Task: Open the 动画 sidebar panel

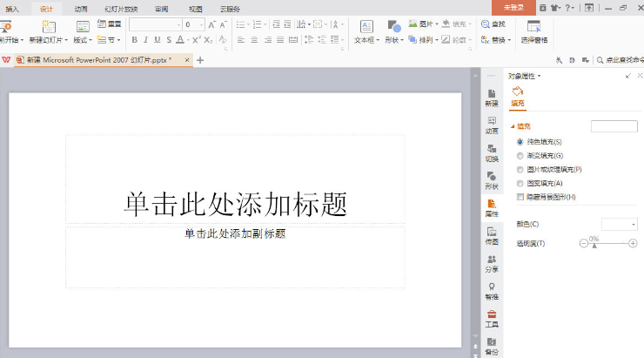Action: (x=492, y=125)
